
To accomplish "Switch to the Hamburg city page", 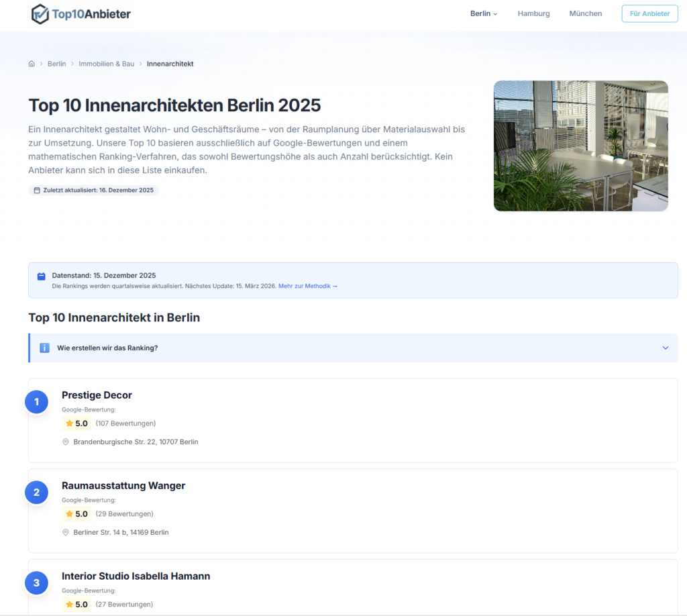I will tap(533, 13).
